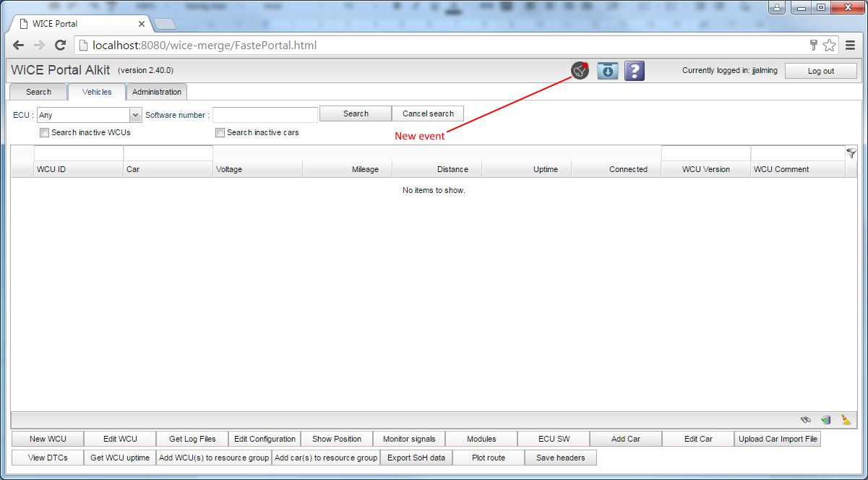Click the filter funnel icon above the table
The width and height of the screenshot is (868, 480).
(x=851, y=153)
